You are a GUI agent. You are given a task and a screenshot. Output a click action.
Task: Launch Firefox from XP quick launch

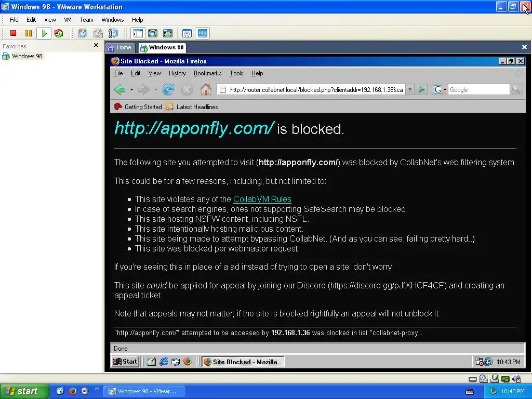[x=72, y=391]
